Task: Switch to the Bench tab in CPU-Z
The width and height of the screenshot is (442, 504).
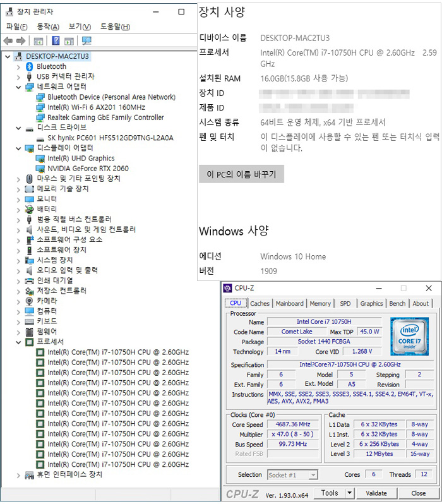Action: click(x=397, y=303)
